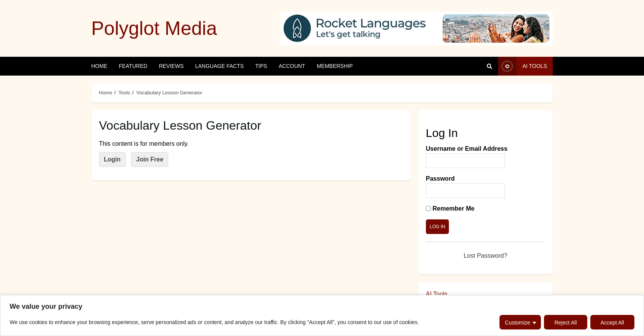Accept all cookies
The width and height of the screenshot is (644, 336).
pos(612,323)
